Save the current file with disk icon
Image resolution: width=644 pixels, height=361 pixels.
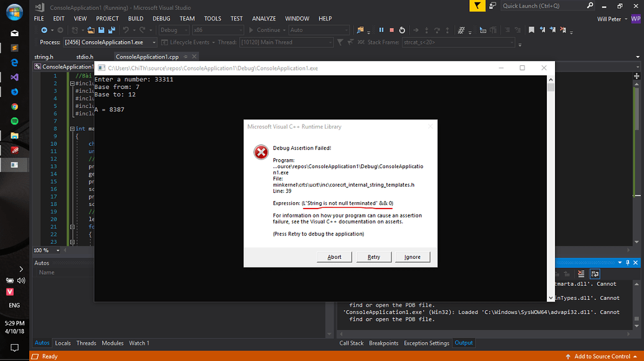tap(101, 30)
